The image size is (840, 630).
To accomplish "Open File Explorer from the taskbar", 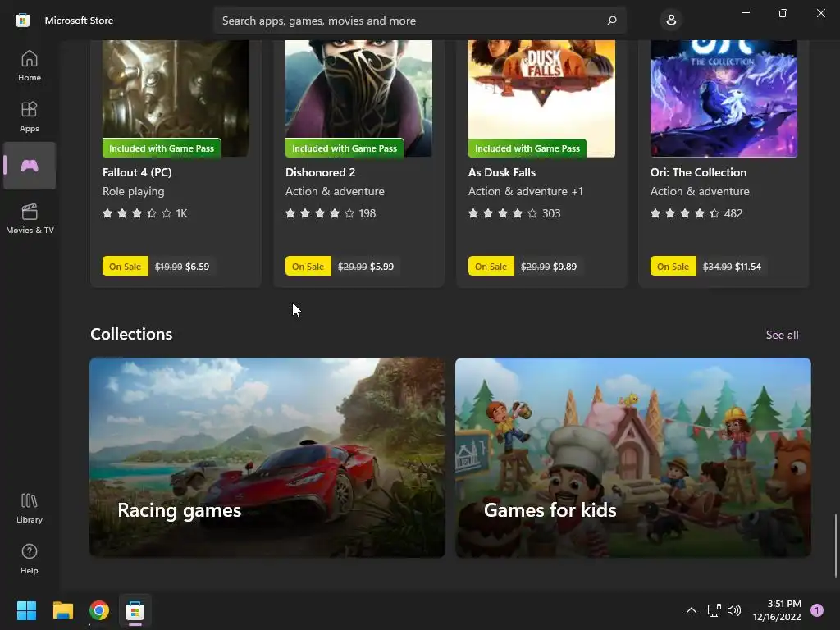I will point(63,610).
